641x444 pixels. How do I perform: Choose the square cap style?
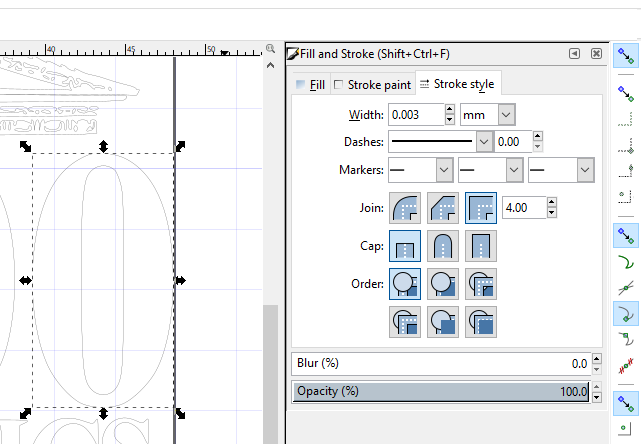coord(480,246)
